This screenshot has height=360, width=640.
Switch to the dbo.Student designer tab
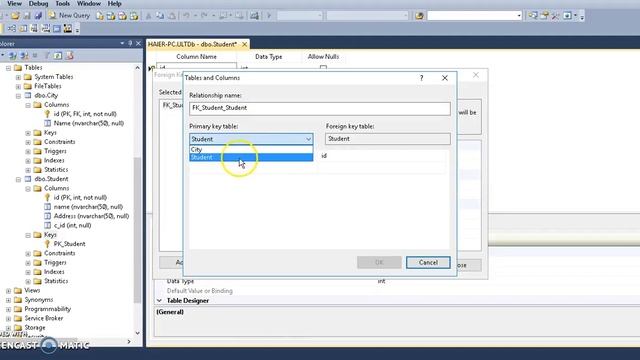pyautogui.click(x=192, y=44)
